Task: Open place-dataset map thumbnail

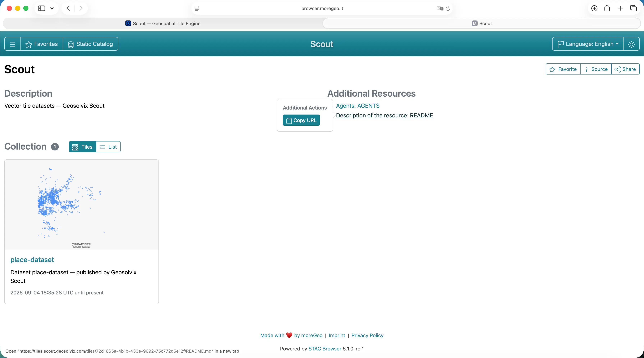Action: 82,205
